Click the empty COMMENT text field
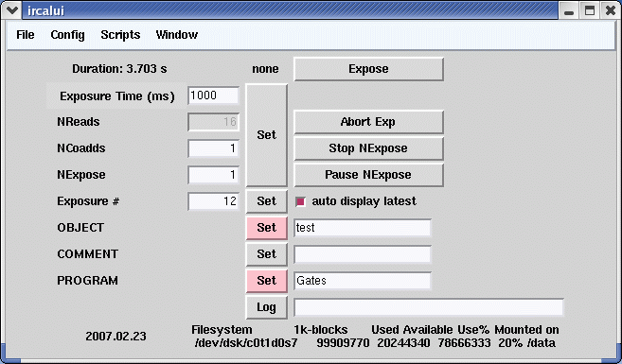The image size is (622, 364). 363,254
